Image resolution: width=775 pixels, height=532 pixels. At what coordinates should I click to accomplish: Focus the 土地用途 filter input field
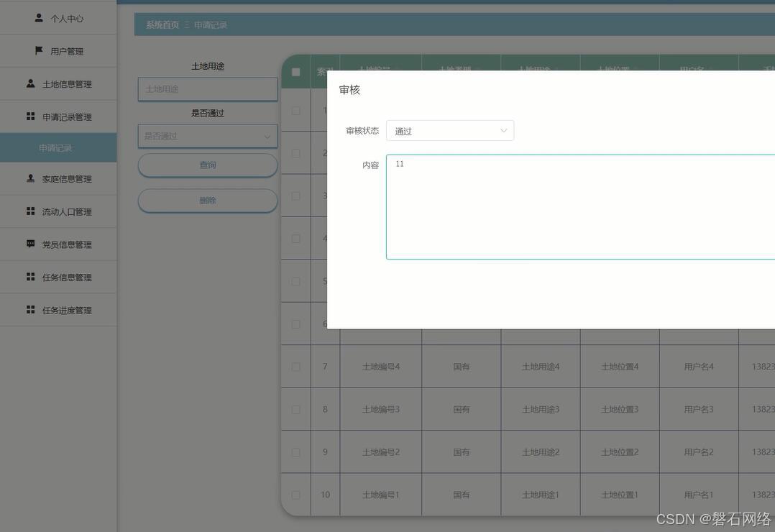(208, 89)
